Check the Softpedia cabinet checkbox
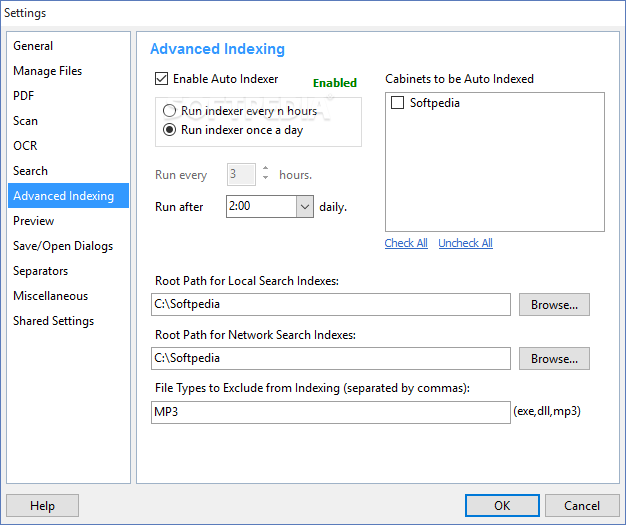The width and height of the screenshot is (626, 525). pos(397,103)
